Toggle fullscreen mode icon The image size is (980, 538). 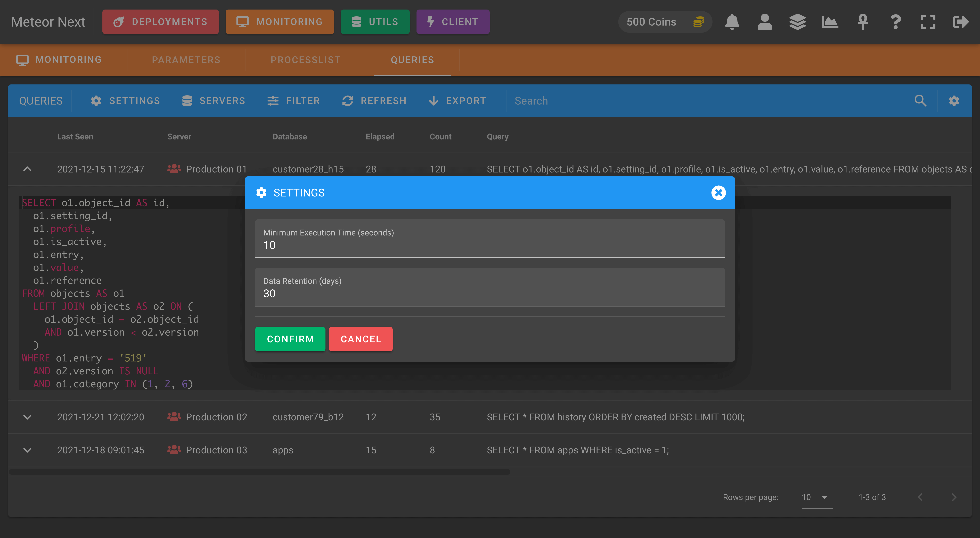(x=928, y=22)
